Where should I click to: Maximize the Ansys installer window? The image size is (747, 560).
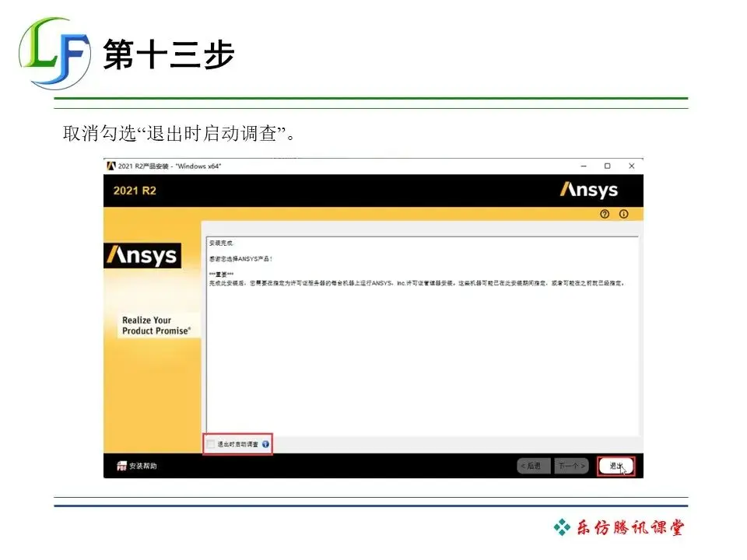click(608, 166)
